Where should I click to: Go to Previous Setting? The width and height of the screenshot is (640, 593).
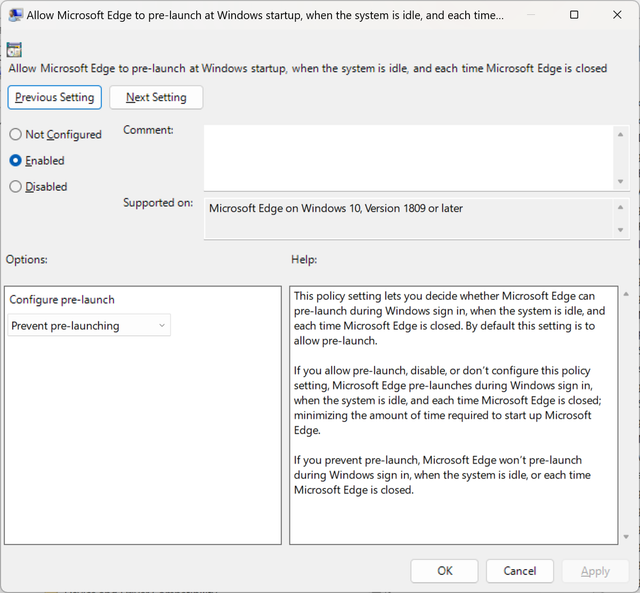(54, 97)
